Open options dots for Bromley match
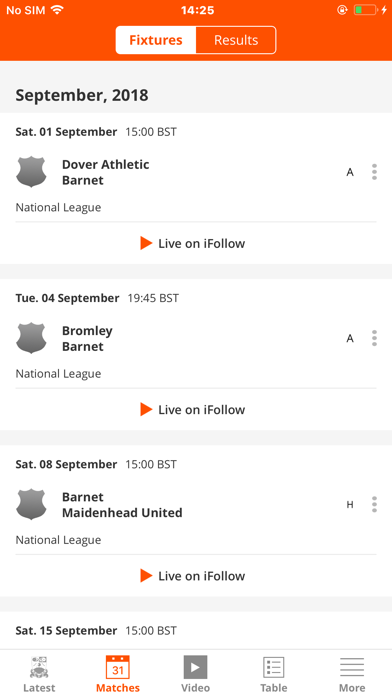Screen dimensions: 392x696 click(374, 338)
